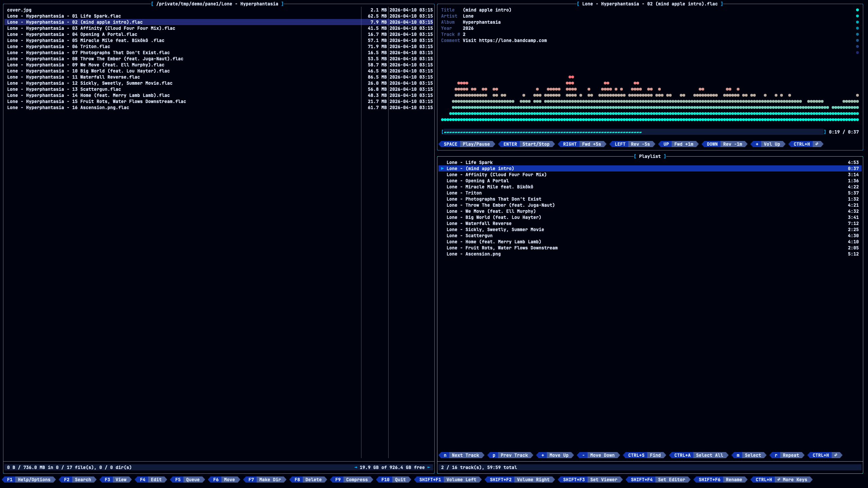This screenshot has height=488, width=868.
Task: Select cover.jpg in file list
Action: coord(219,10)
